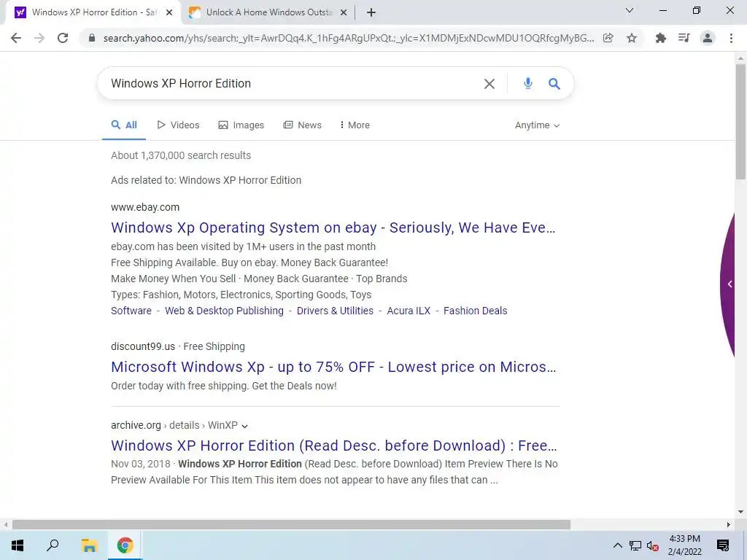
Task: Open the Windows Start menu
Action: 18,545
